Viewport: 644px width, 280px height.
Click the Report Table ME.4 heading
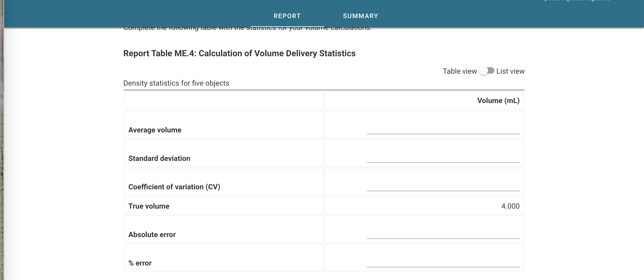coord(239,53)
